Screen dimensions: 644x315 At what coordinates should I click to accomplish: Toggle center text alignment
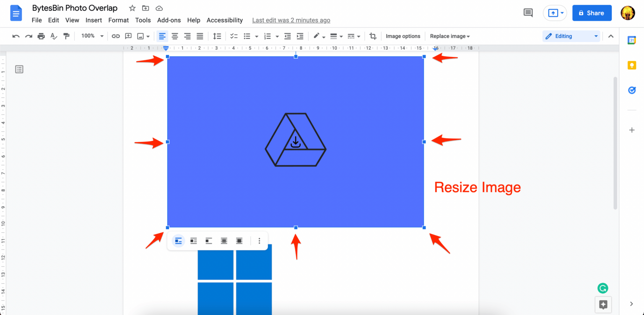[175, 36]
